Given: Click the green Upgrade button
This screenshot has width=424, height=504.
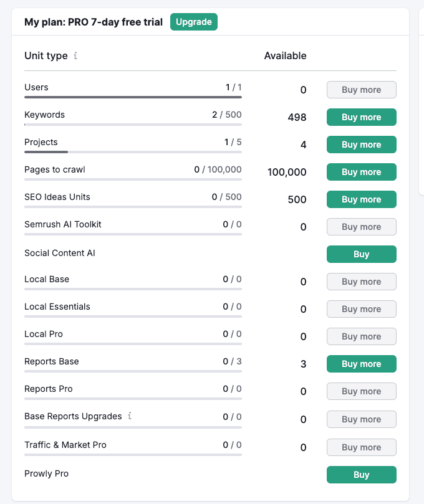Looking at the screenshot, I should (x=194, y=22).
